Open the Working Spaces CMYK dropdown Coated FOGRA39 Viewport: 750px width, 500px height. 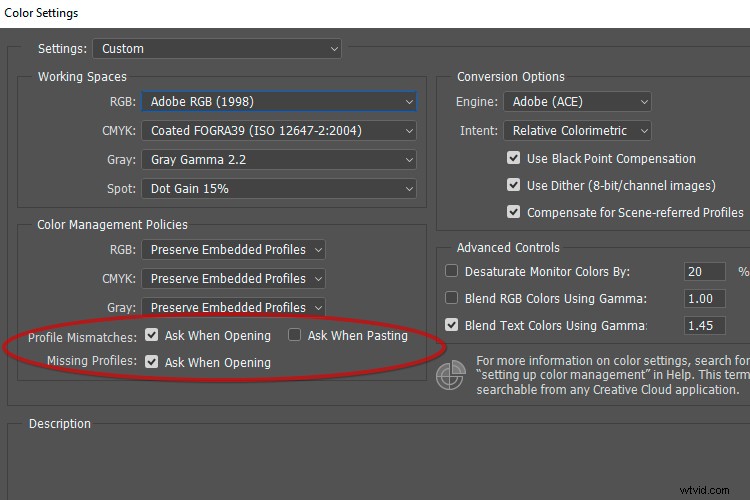click(279, 131)
